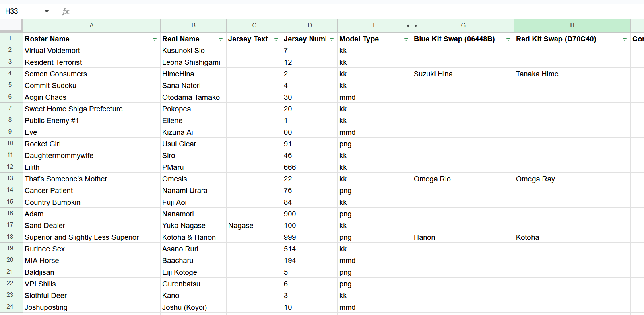Image resolution: width=644 pixels, height=315 pixels.
Task: Click the fx function icon
Action: 66,11
